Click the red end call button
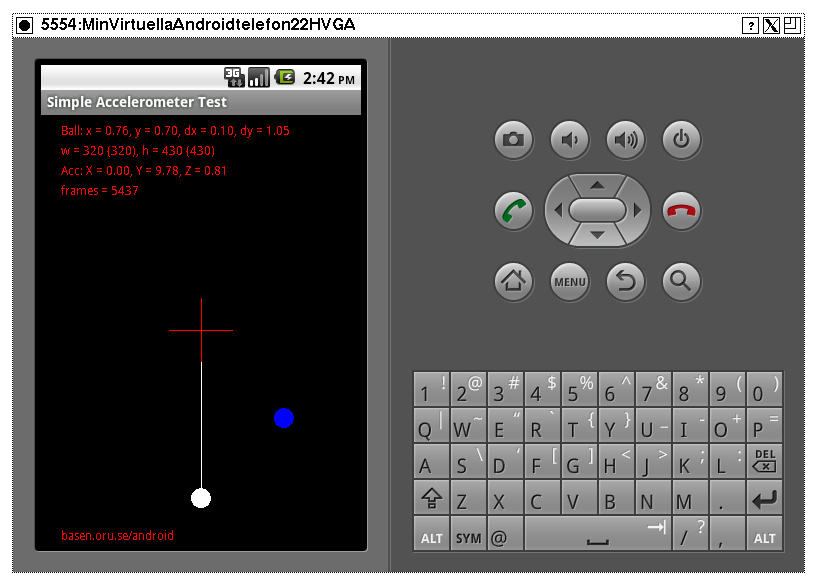Image resolution: width=818 pixels, height=588 pixels. pos(681,210)
